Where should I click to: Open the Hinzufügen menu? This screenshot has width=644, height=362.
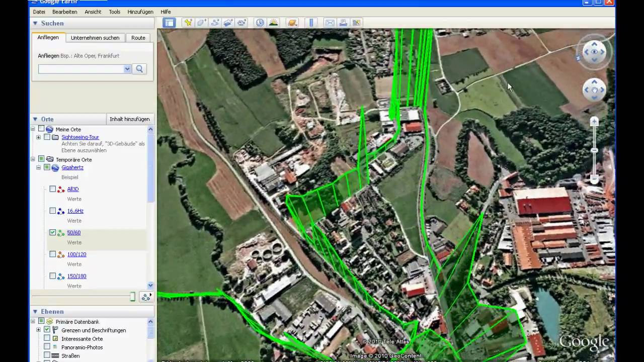(x=141, y=12)
